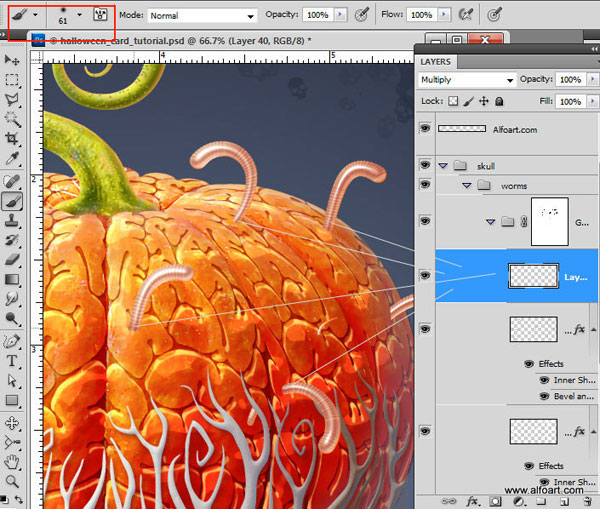Enable airbrush mode in options bar

tap(466, 15)
